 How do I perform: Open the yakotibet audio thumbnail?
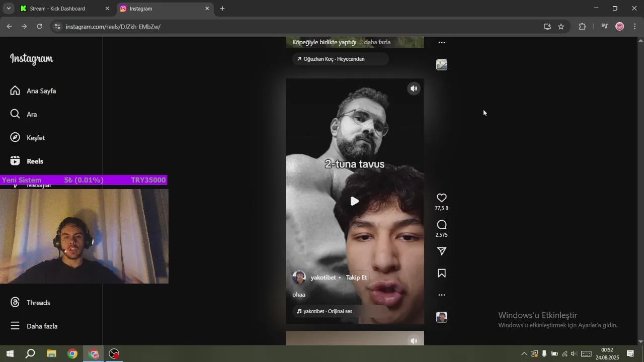click(x=442, y=317)
